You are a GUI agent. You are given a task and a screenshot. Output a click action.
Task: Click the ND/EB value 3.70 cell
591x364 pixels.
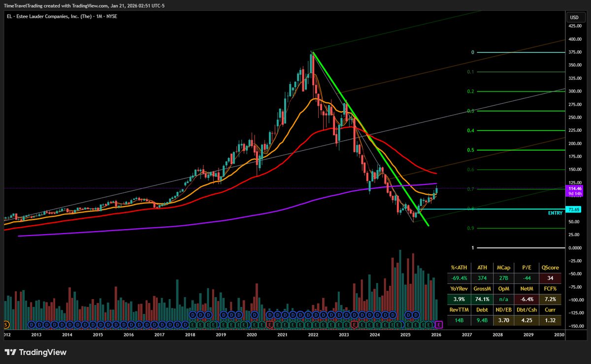(504, 319)
